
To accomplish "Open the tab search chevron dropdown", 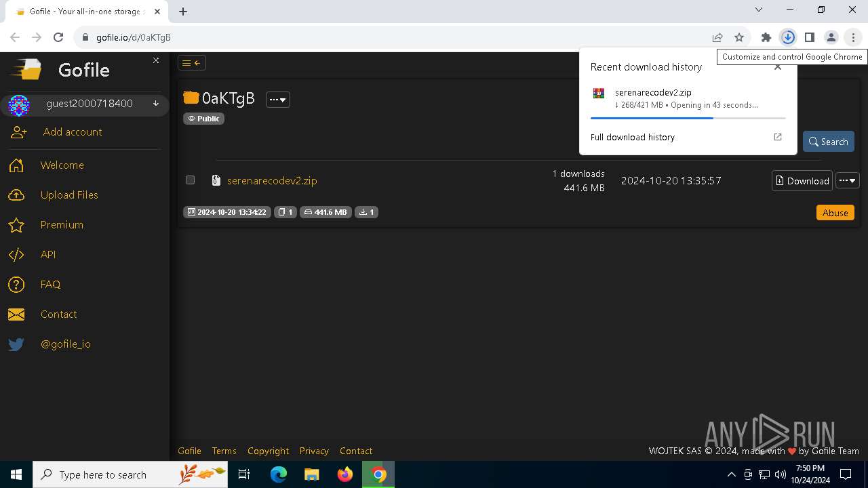I will click(759, 9).
